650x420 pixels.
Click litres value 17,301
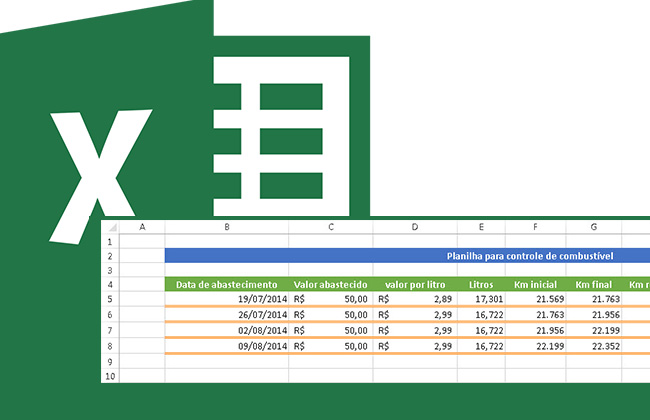[x=481, y=299]
